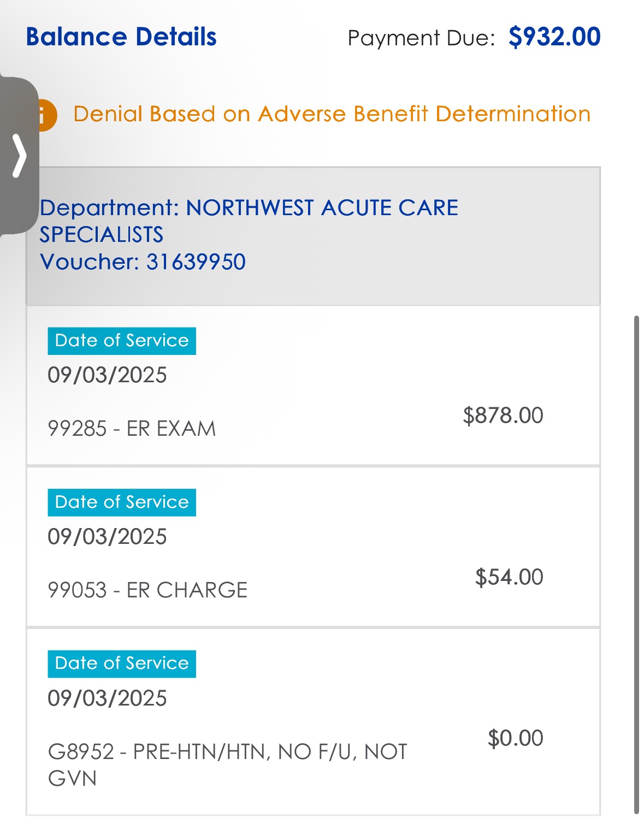Expand the side panel chevron tab

coord(19,156)
